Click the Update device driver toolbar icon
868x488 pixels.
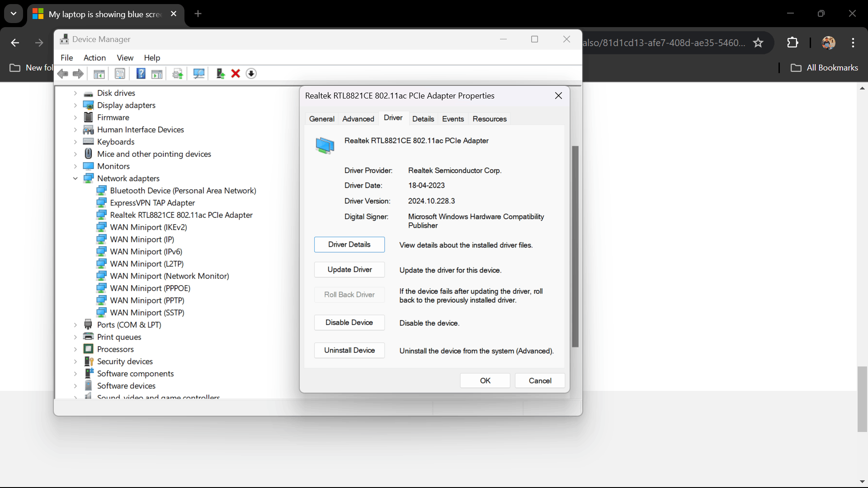tap(178, 74)
